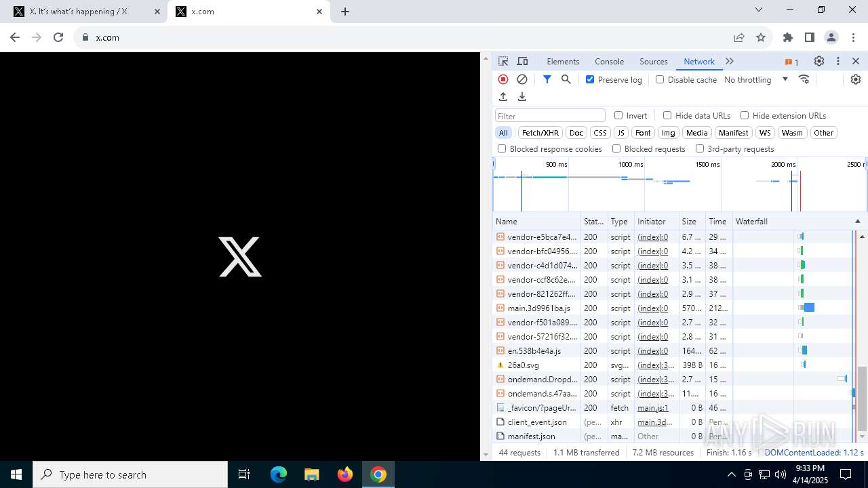Open File Explorer from taskbar

(312, 474)
